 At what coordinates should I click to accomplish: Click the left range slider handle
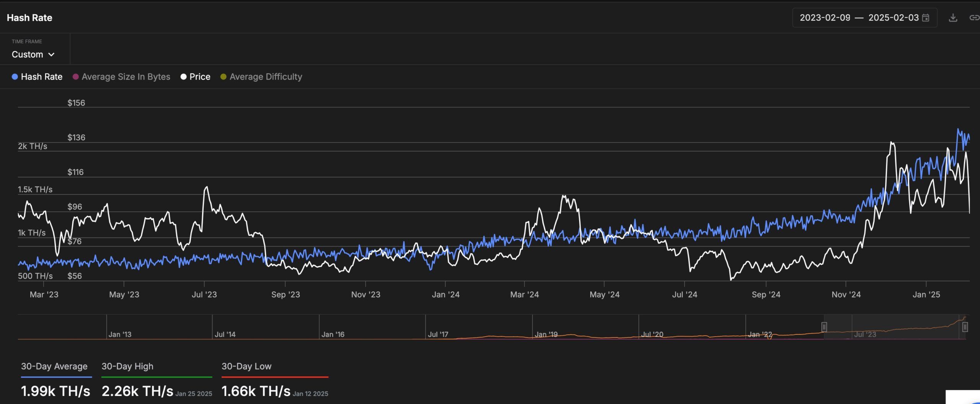point(824,327)
